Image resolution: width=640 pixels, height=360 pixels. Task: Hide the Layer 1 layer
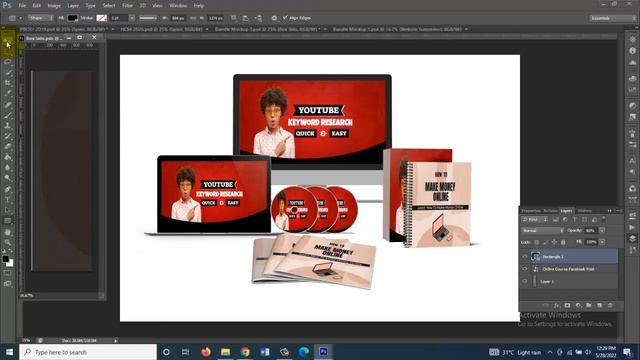point(524,281)
